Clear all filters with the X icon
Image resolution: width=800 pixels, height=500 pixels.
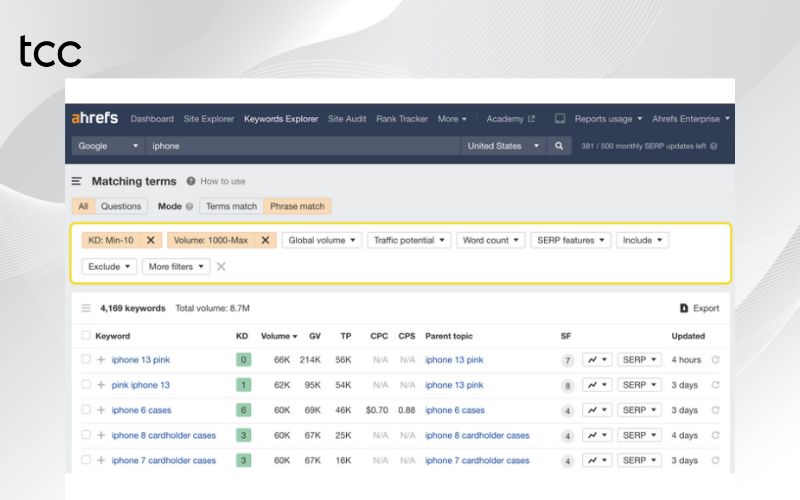(x=221, y=267)
